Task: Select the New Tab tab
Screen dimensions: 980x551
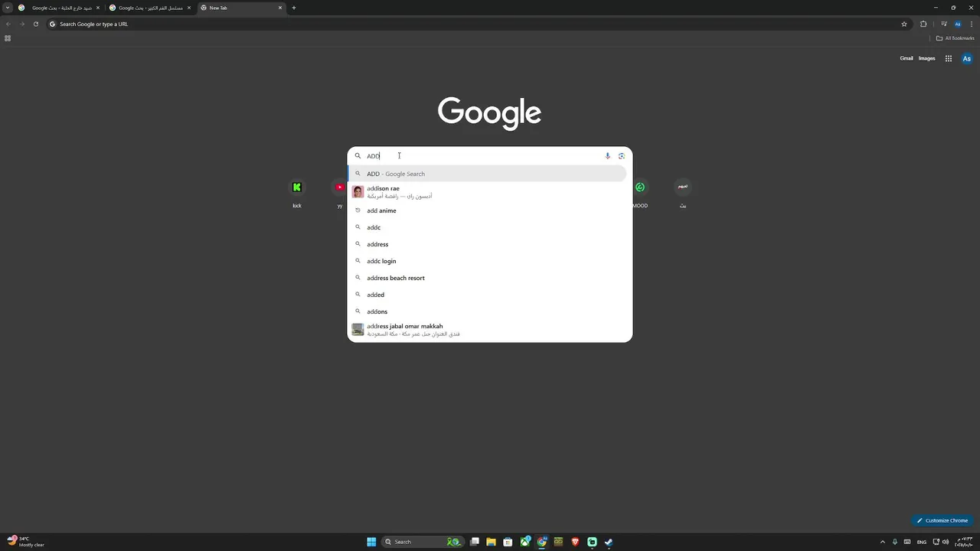Action: coord(241,8)
